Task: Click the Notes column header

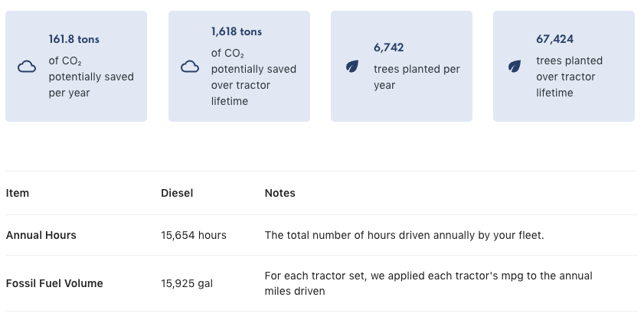Action: click(280, 193)
